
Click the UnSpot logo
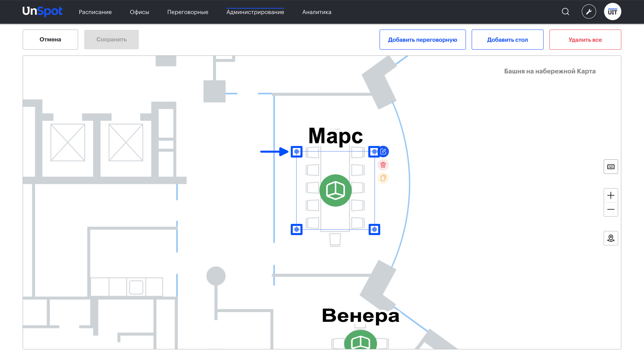[x=42, y=11]
